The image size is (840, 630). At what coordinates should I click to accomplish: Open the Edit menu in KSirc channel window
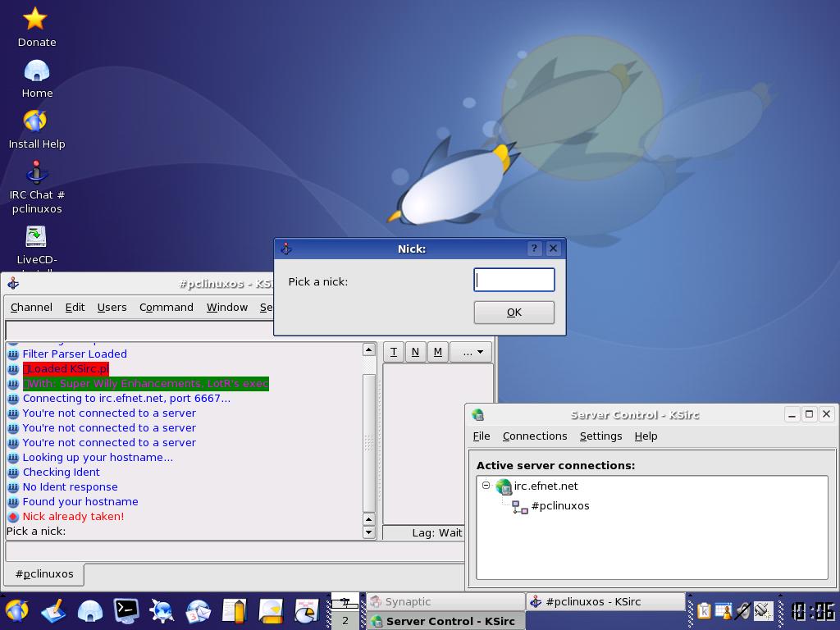click(75, 308)
